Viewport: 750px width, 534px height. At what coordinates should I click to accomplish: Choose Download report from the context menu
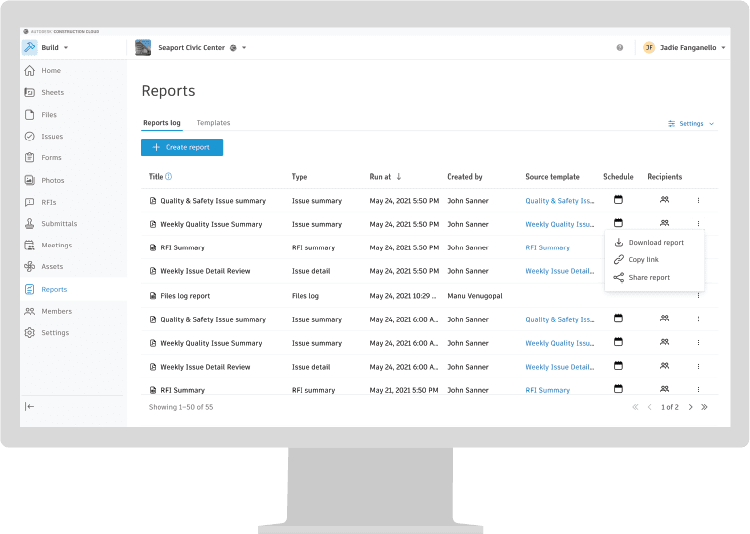pyautogui.click(x=649, y=243)
